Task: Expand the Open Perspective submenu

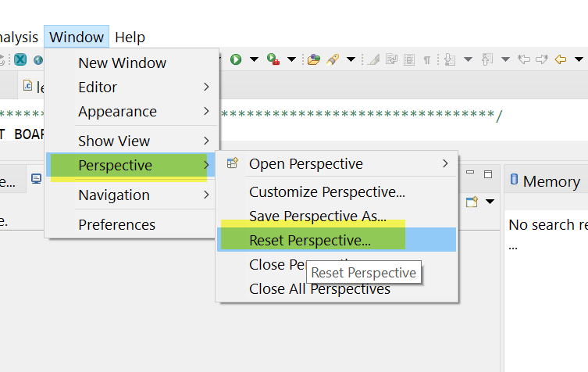Action: click(337, 163)
